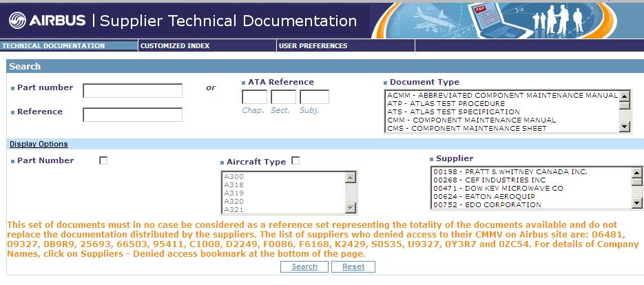Select ATS - Atlas Test Specification
The height and width of the screenshot is (285, 644).
502,112
